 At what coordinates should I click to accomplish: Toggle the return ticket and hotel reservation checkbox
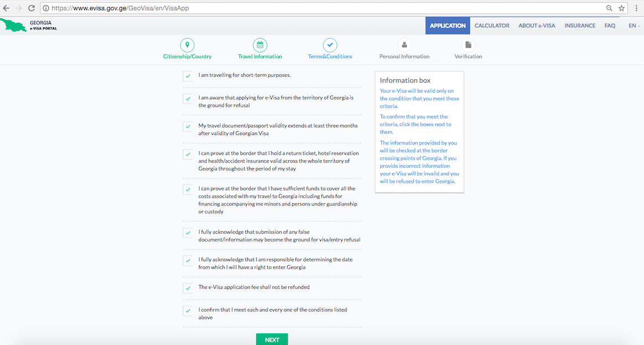point(188,155)
